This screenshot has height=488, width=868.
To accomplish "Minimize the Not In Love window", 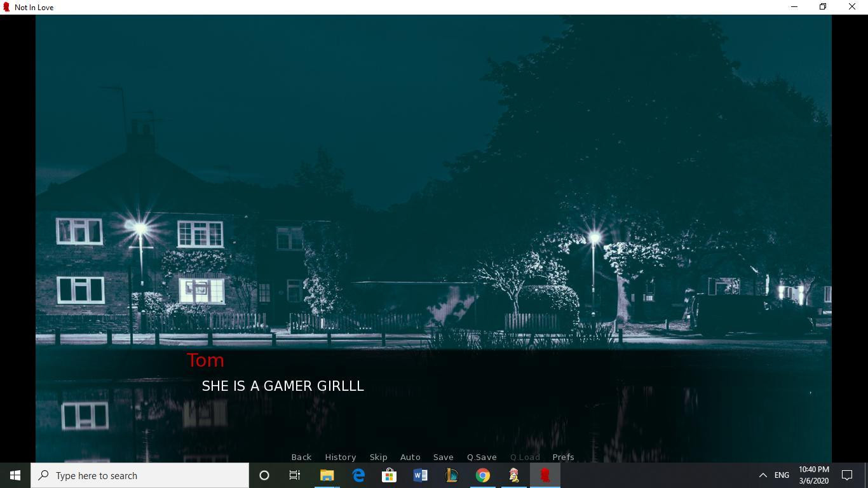I will click(x=794, y=7).
